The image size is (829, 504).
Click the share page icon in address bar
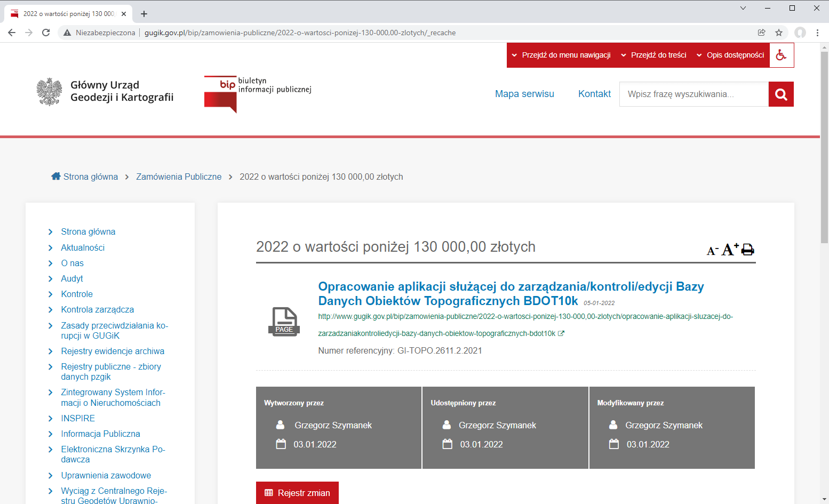click(x=761, y=33)
